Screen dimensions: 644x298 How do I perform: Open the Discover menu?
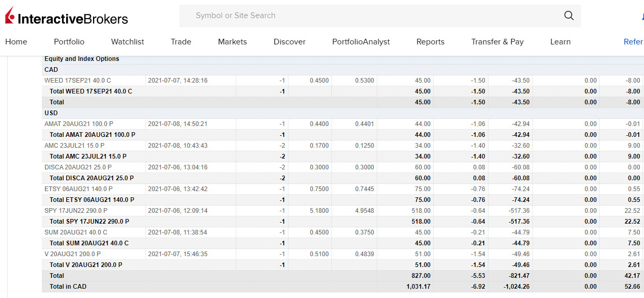289,42
